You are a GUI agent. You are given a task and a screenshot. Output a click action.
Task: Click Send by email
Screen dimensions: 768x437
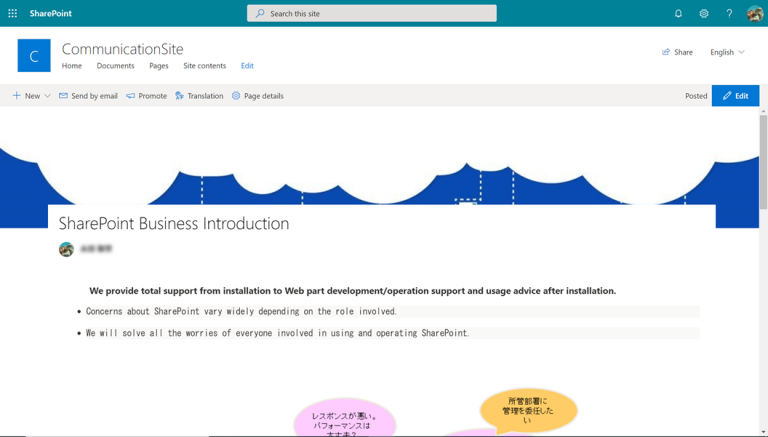tap(88, 96)
